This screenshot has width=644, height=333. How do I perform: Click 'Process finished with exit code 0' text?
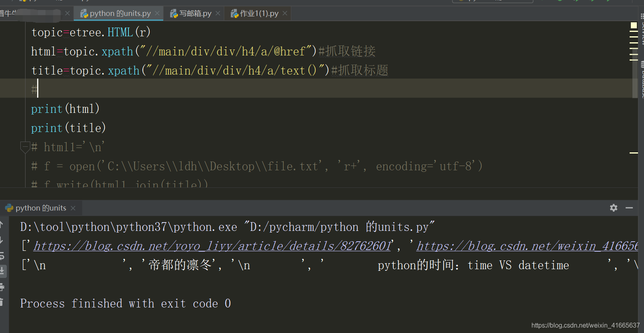(x=125, y=303)
